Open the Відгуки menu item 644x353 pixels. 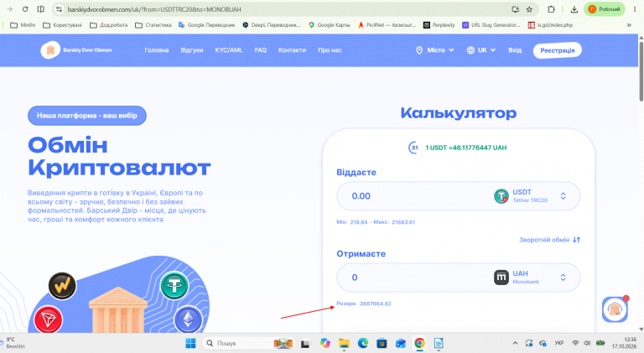point(192,50)
